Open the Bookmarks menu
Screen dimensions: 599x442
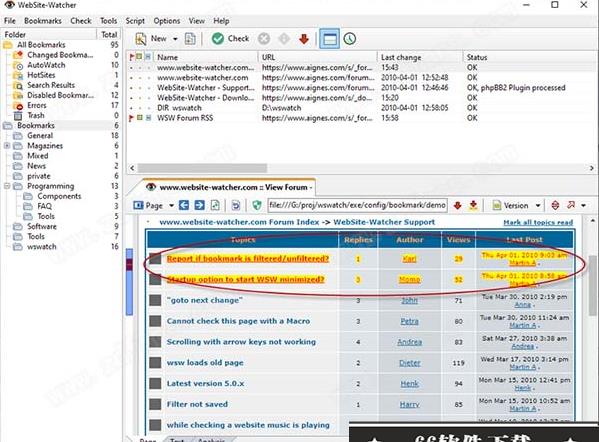[43, 21]
